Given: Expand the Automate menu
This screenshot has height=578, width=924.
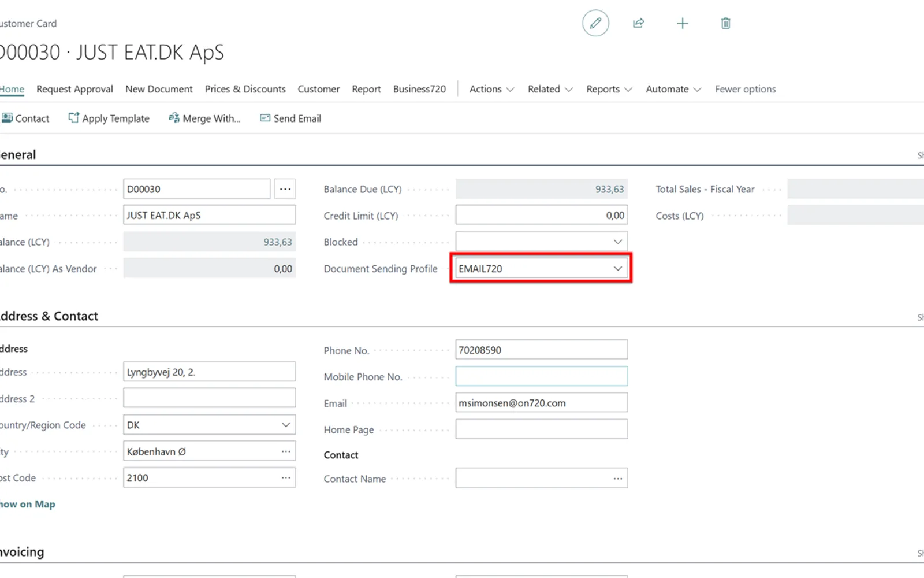Looking at the screenshot, I should (673, 89).
